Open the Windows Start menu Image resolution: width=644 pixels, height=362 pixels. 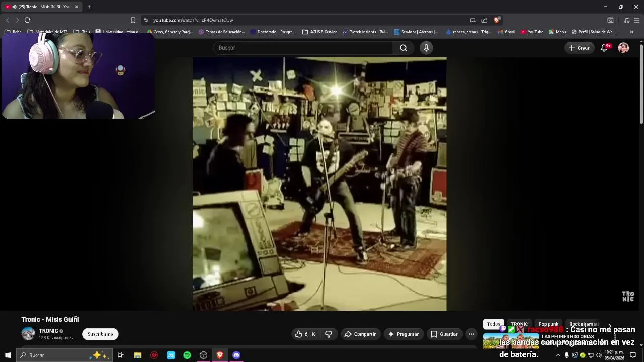pos(8,355)
